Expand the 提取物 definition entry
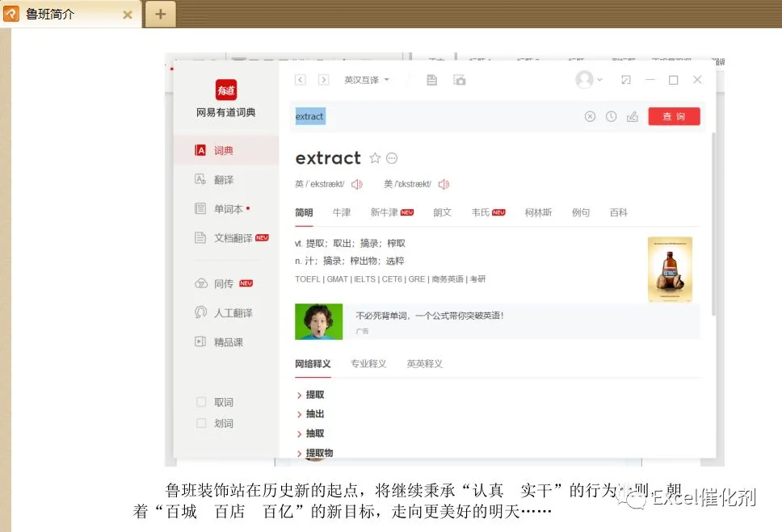The height and width of the screenshot is (532, 782). point(315,453)
